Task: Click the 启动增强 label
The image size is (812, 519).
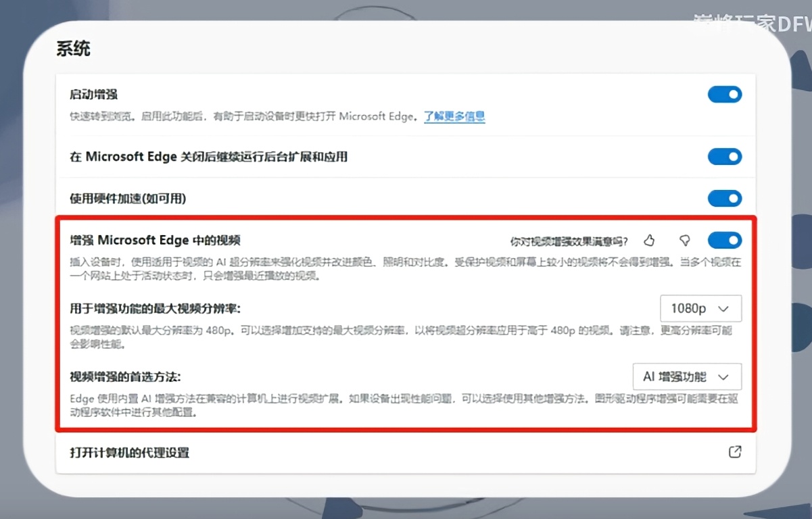Action: [94, 95]
